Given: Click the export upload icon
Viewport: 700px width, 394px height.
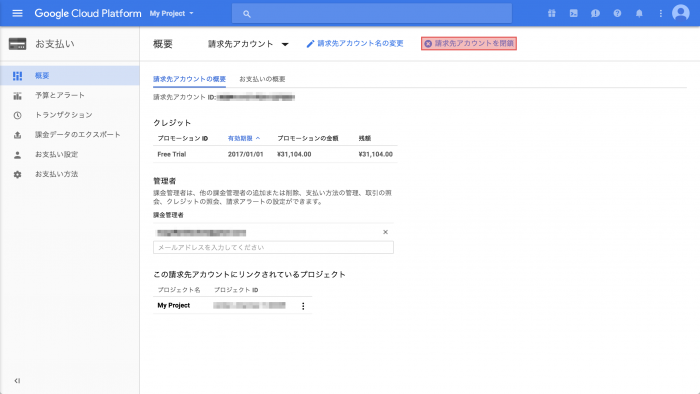Looking at the screenshot, I should pyautogui.click(x=17, y=135).
